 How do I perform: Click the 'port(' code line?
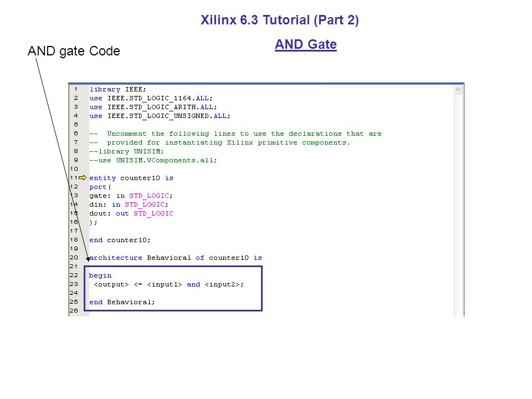100,187
